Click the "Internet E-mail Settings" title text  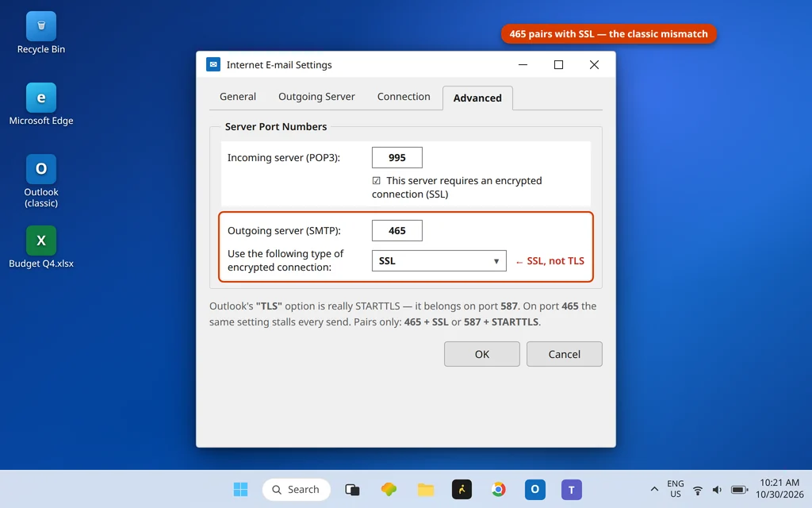pyautogui.click(x=279, y=65)
